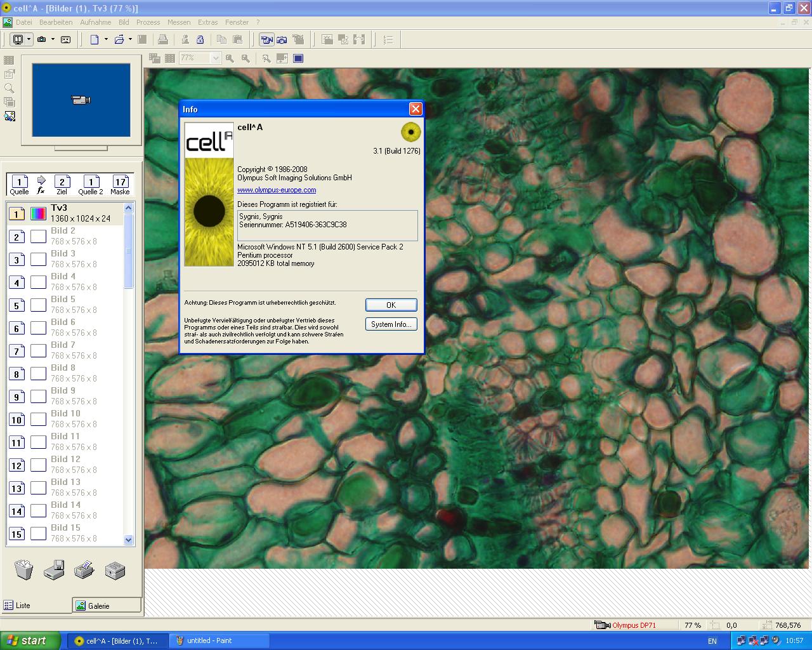Click the save-to-disk icon below image list
This screenshot has width=812, height=650.
[54, 569]
